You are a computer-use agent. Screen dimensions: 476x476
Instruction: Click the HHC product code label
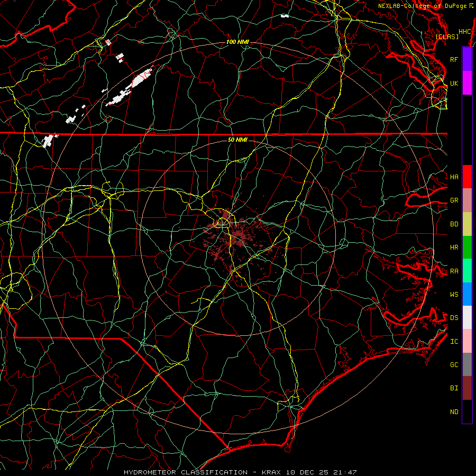pos(465,32)
